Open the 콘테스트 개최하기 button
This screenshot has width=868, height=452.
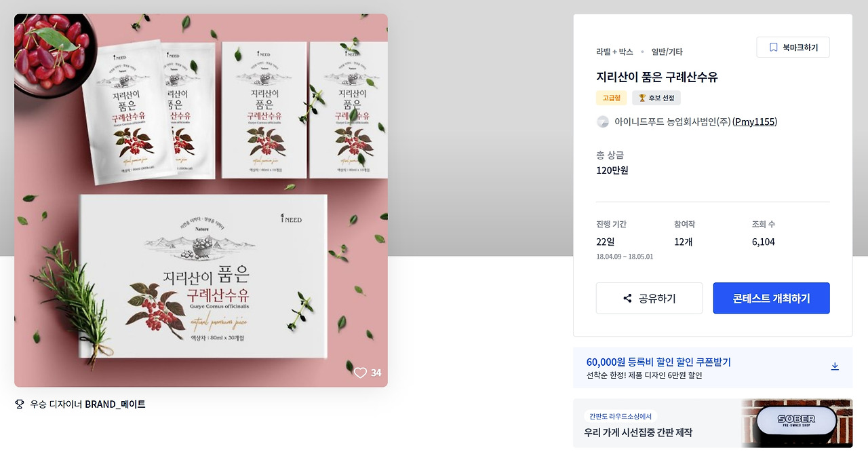coord(771,299)
